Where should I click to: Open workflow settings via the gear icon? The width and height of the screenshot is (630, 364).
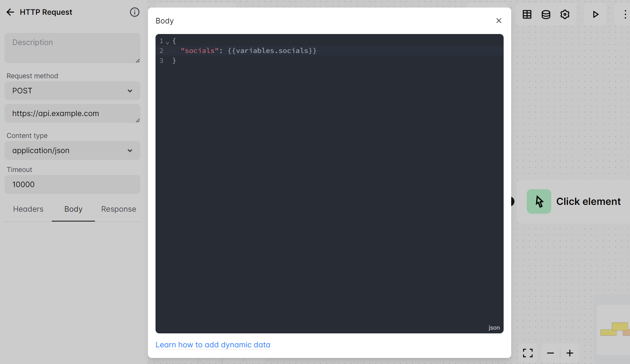(x=565, y=14)
